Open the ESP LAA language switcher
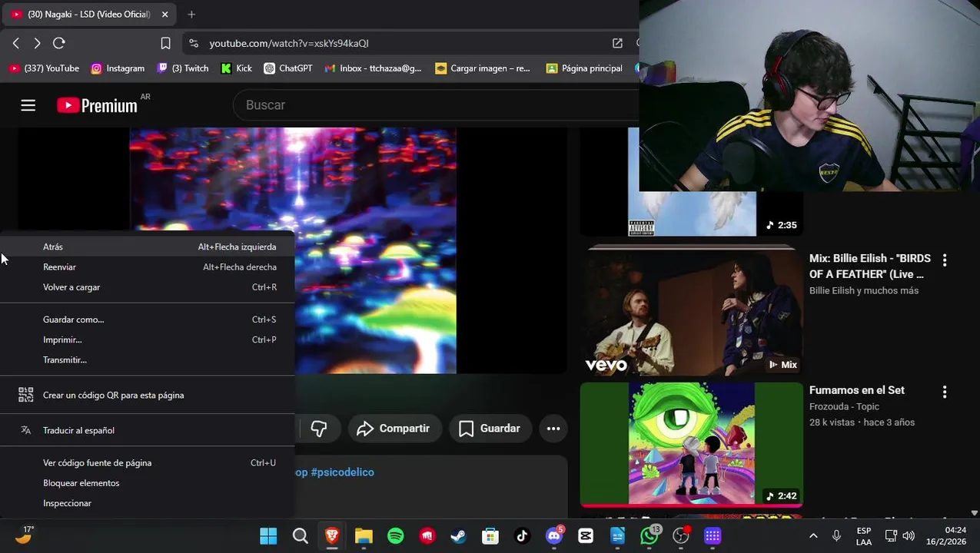 tap(864, 536)
